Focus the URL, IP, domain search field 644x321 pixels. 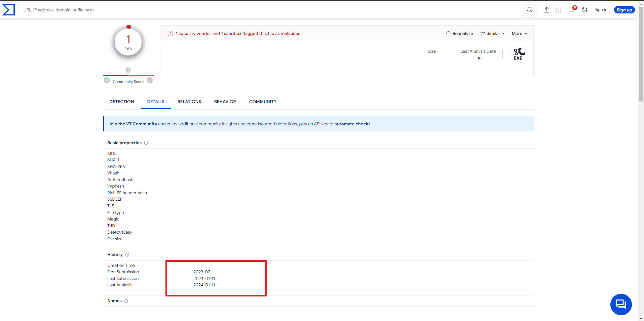269,10
